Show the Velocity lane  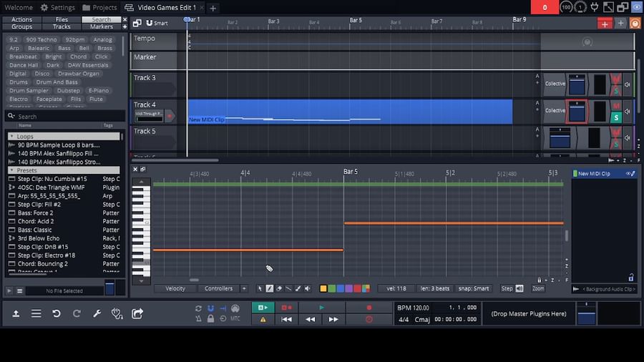175,288
